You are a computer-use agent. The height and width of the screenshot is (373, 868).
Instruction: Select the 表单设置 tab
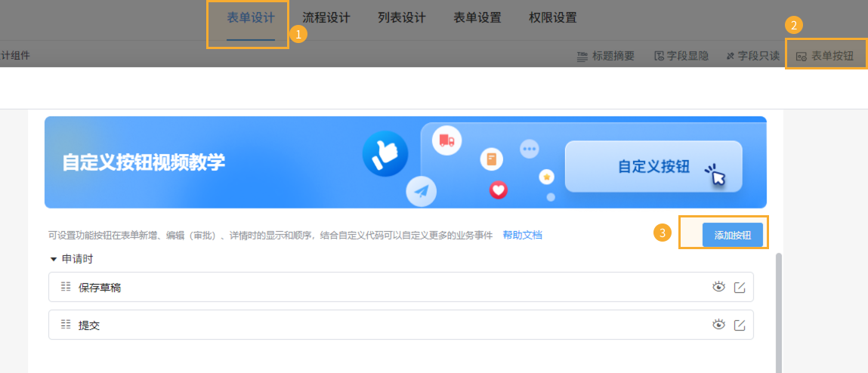[477, 17]
